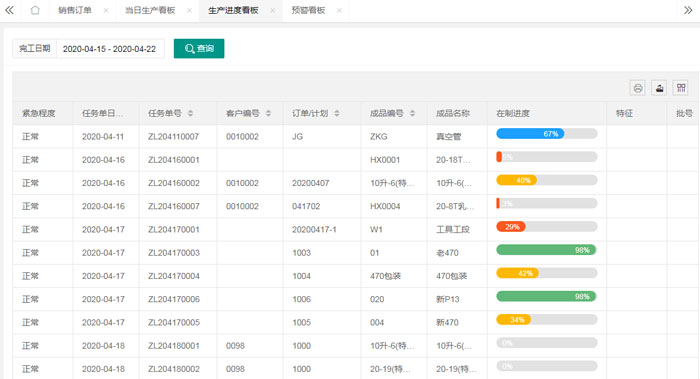
Task: Click product code W1
Action: point(376,229)
